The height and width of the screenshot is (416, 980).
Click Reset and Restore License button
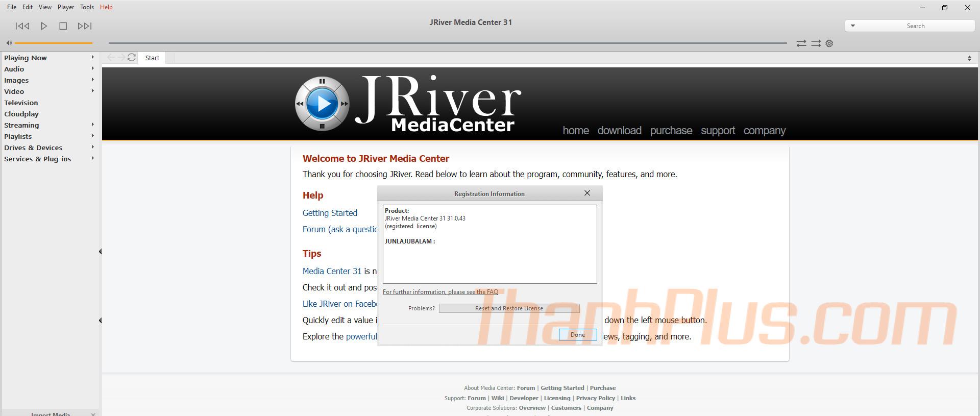coord(509,308)
